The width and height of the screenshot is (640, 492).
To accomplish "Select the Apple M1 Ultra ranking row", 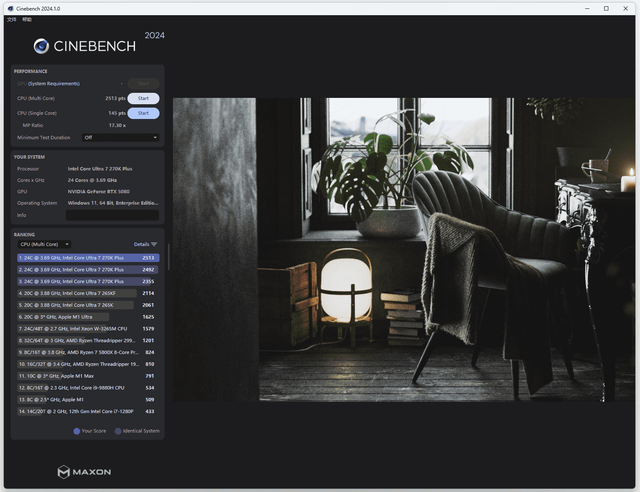I will 88,317.
